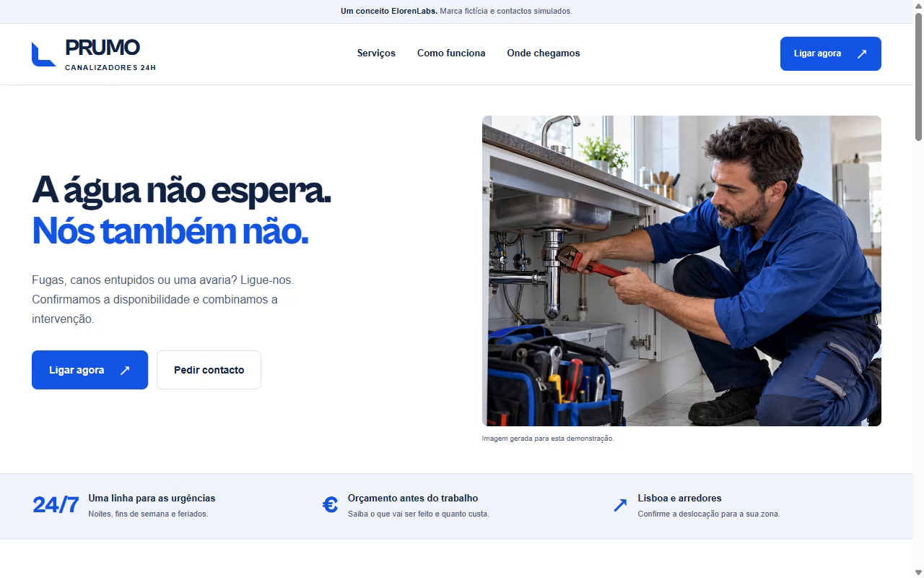Open the Serviços menu item
Viewport: 924px width, 578px height.
pyautogui.click(x=376, y=53)
